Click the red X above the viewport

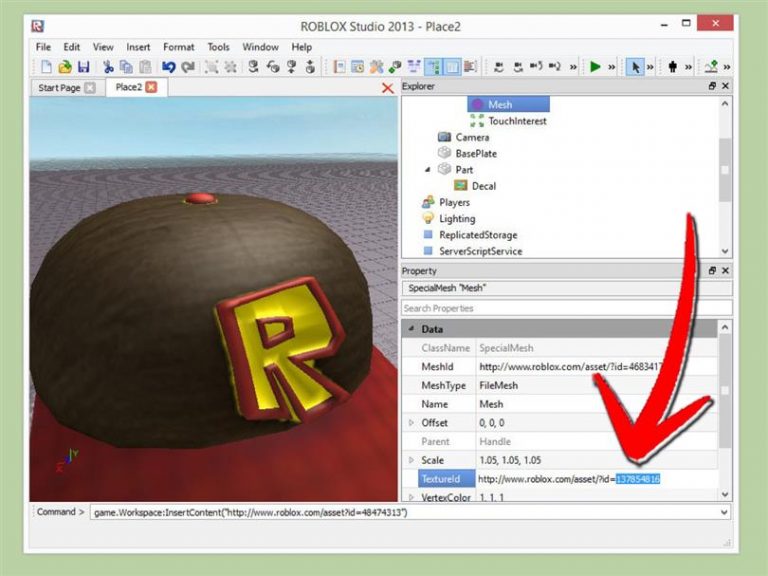[387, 88]
